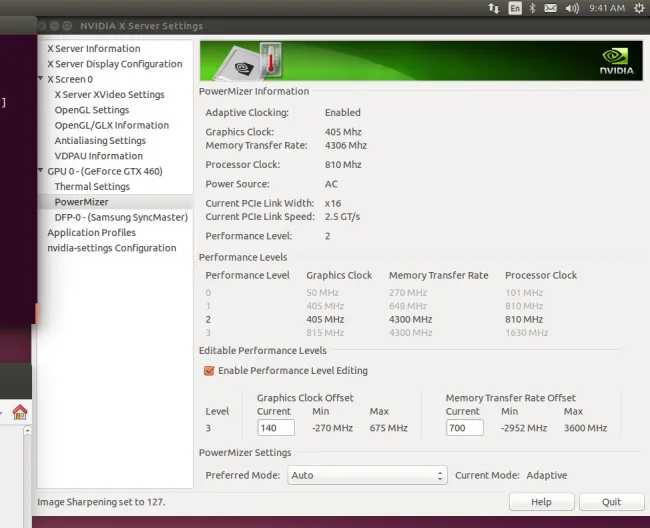Open the En keyboard layout indicator
The width and height of the screenshot is (650, 528).
515,8
